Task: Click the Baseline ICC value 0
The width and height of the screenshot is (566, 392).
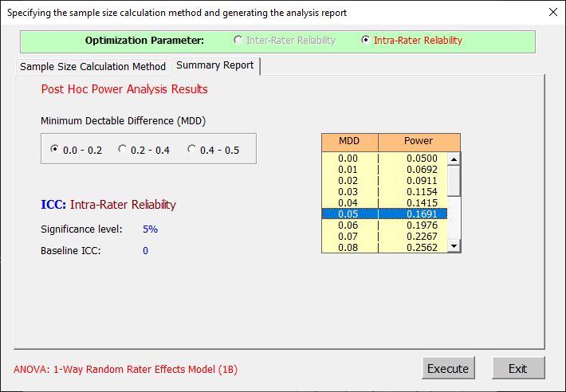Action: pos(145,251)
